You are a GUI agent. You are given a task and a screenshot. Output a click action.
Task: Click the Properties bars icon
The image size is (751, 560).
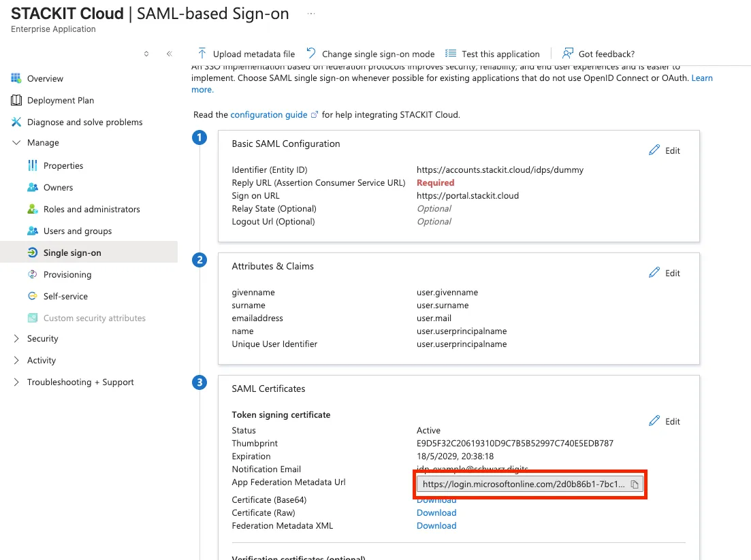pos(33,165)
